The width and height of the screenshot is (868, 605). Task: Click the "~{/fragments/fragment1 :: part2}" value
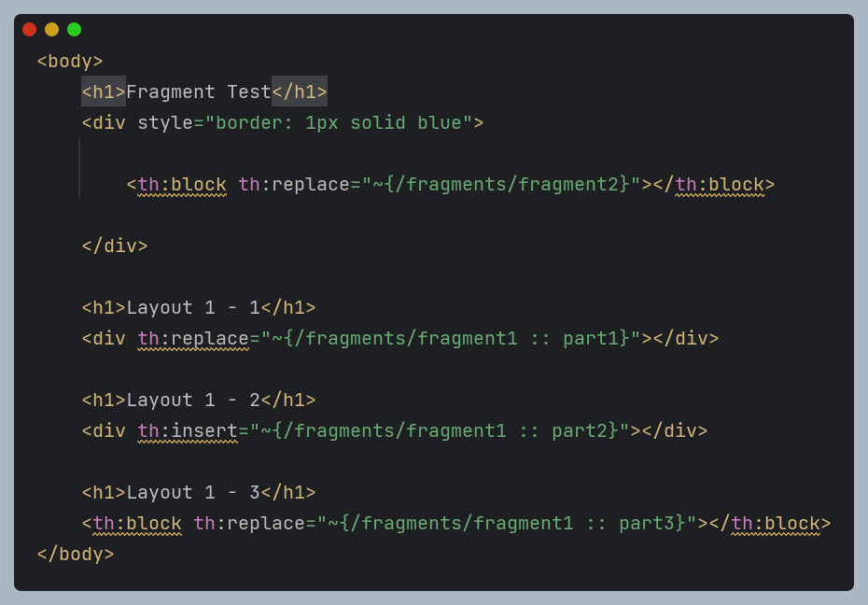coord(440,430)
